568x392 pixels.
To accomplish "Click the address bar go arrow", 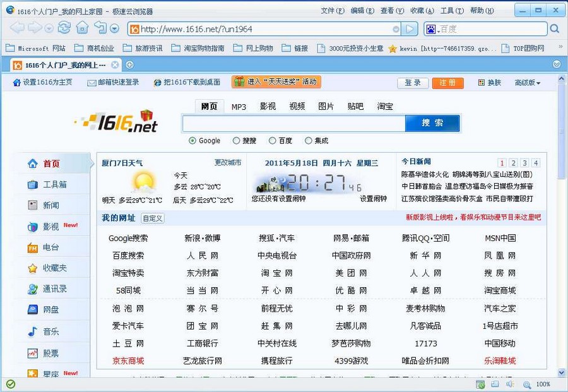I will pyautogui.click(x=410, y=29).
